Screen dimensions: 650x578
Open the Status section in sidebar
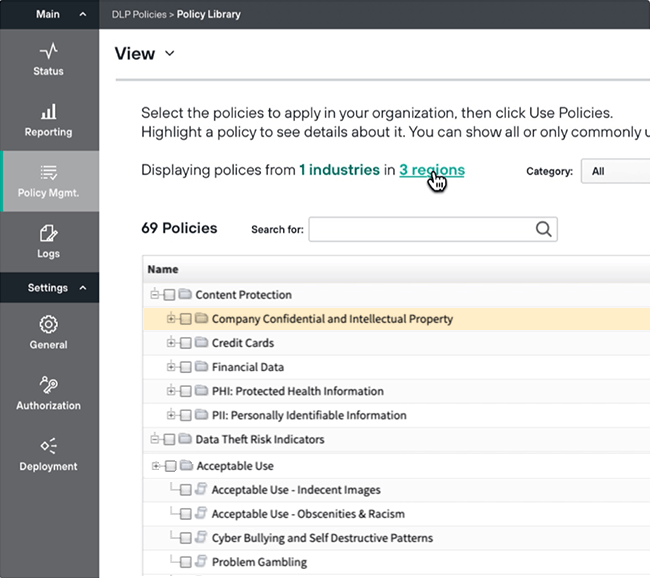click(x=48, y=59)
